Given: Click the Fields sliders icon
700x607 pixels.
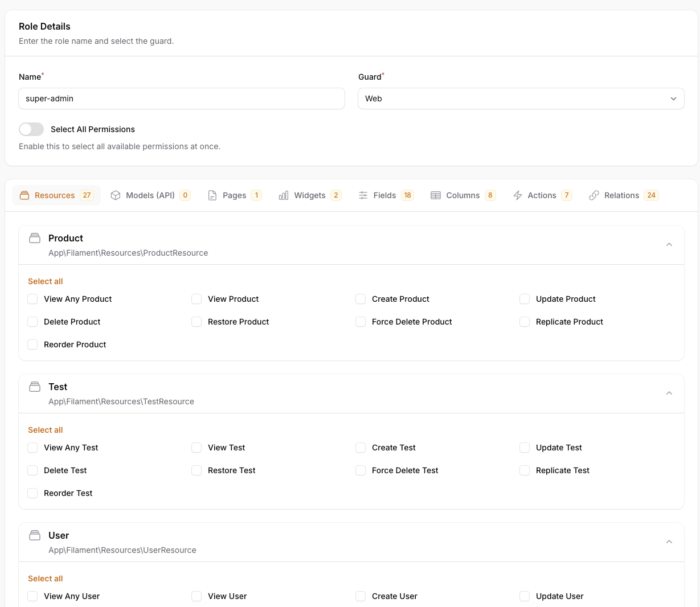Looking at the screenshot, I should (363, 195).
